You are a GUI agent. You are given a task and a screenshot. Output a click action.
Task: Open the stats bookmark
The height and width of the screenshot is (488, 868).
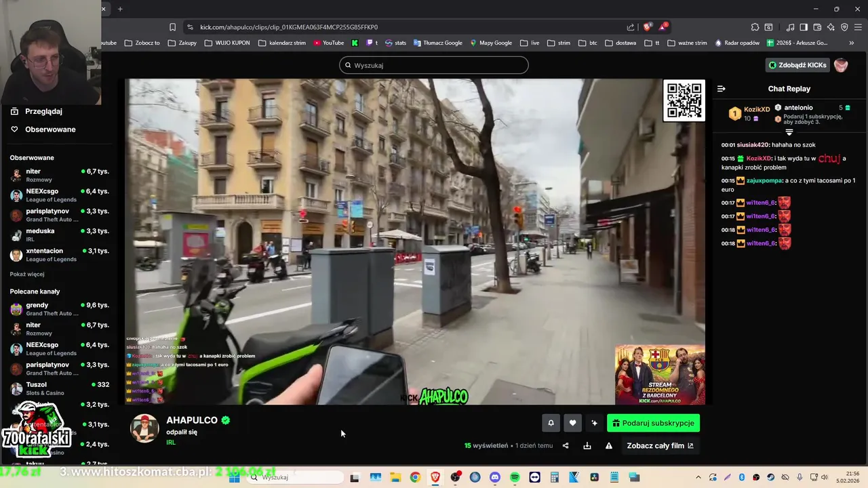[395, 43]
